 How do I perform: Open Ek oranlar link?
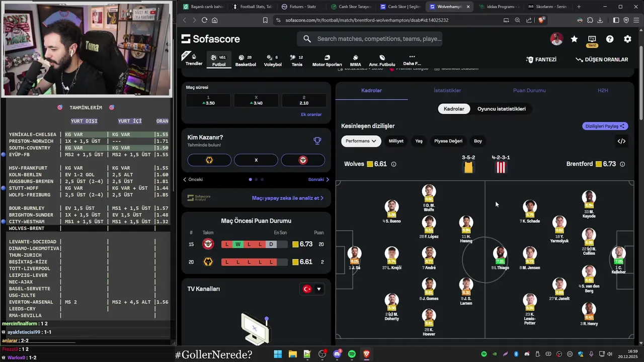311,115
